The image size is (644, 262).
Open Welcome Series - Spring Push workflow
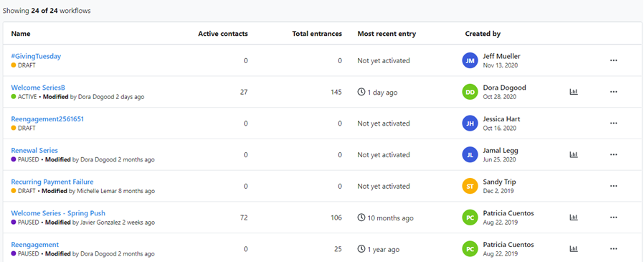[58, 213]
